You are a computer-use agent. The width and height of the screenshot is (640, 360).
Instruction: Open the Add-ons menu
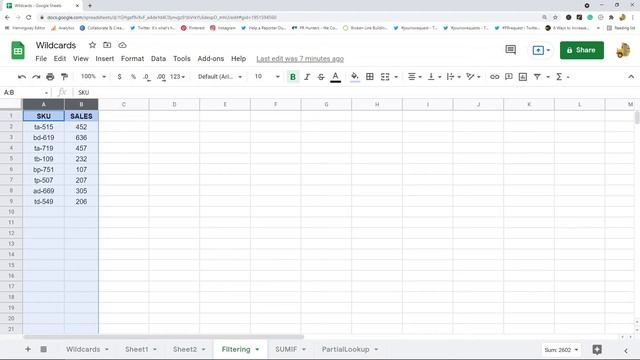tap(211, 59)
